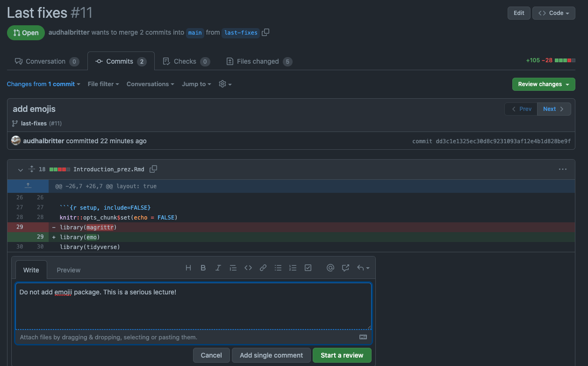
Task: Insert a task list checkbox item
Action: tap(308, 268)
